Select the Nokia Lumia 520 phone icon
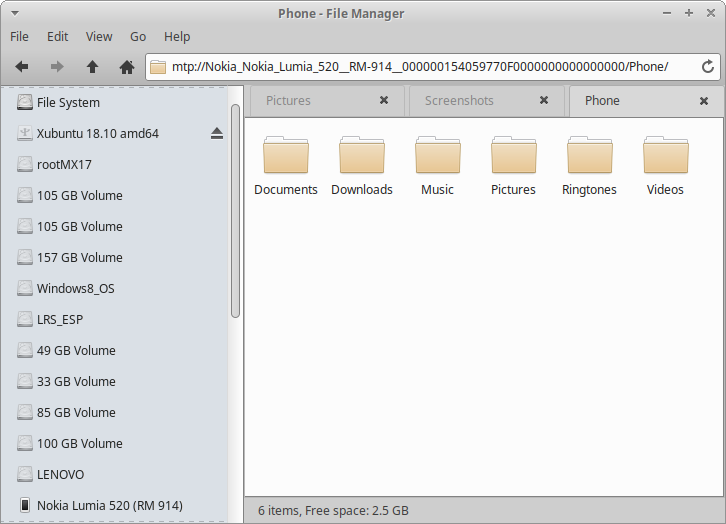This screenshot has width=726, height=524. click(x=25, y=505)
